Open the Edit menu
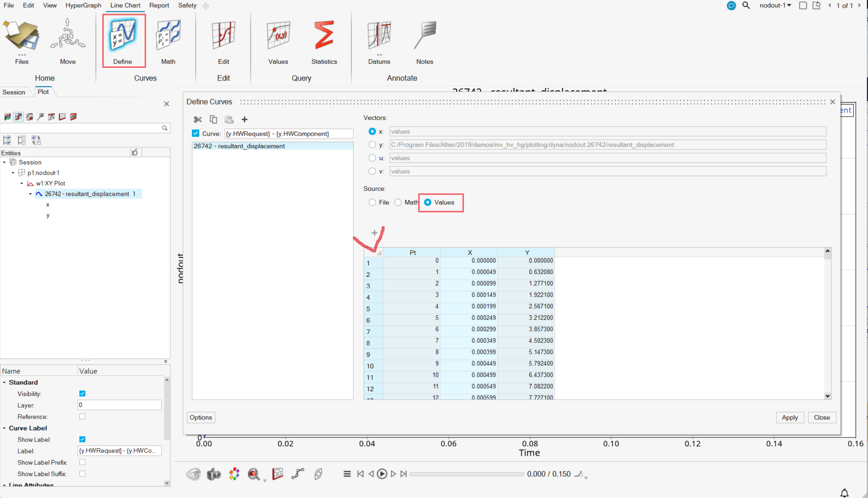 [28, 5]
